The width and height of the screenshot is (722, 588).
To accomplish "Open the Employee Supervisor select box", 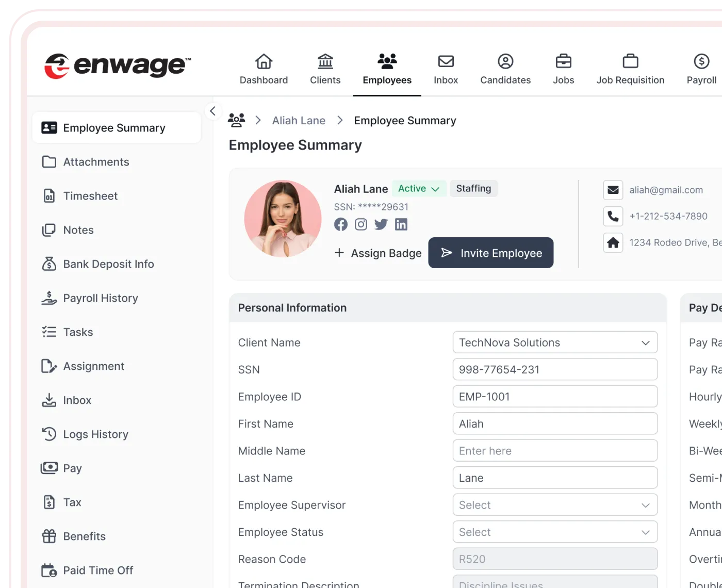I will [555, 505].
